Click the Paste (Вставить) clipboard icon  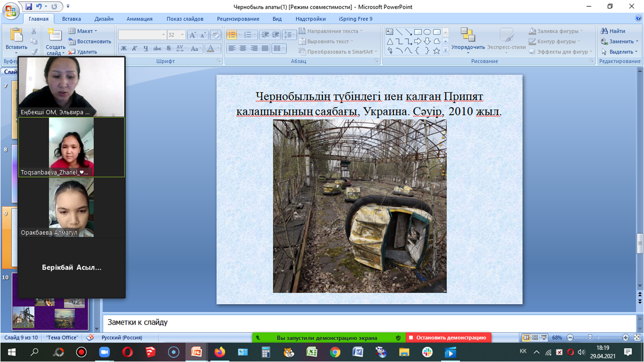tap(16, 36)
